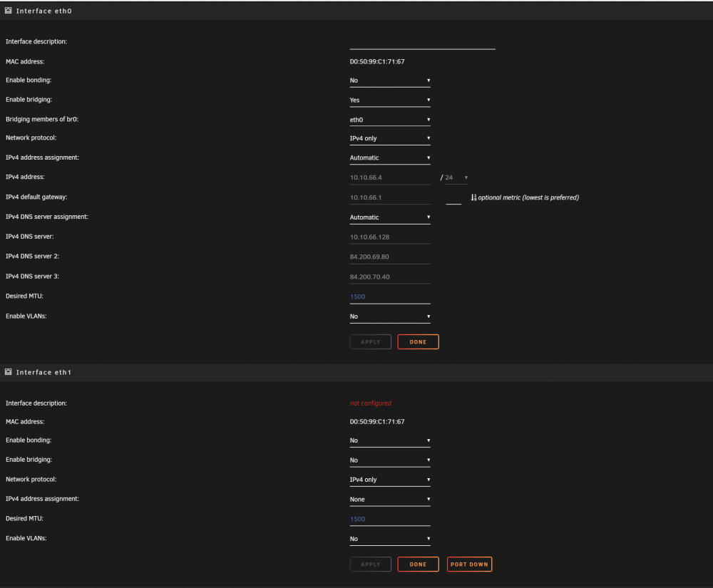Click the eth0 'Enable VLANs:' label
The width and height of the screenshot is (713, 588).
pyautogui.click(x=26, y=316)
